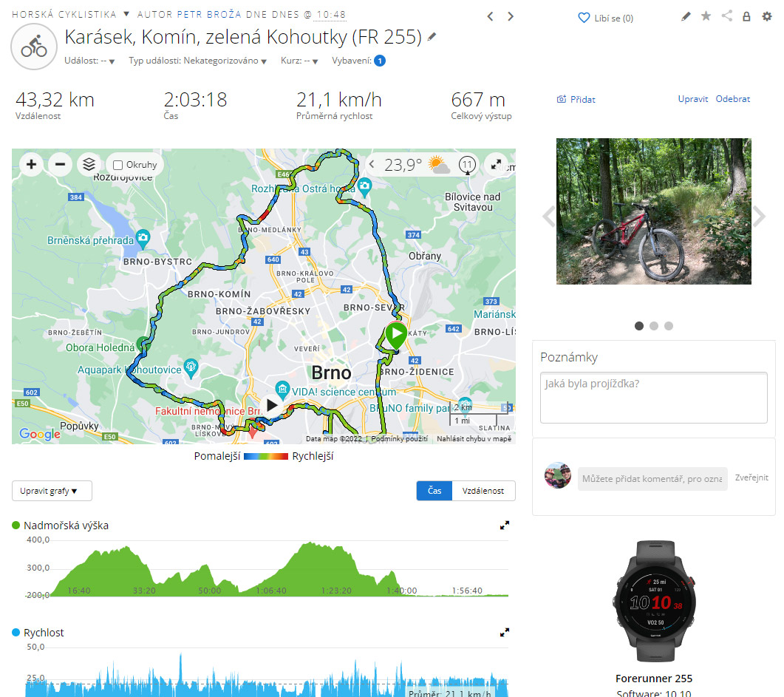
Task: Open the Upravit grafy dropdown
Action: coord(52,491)
